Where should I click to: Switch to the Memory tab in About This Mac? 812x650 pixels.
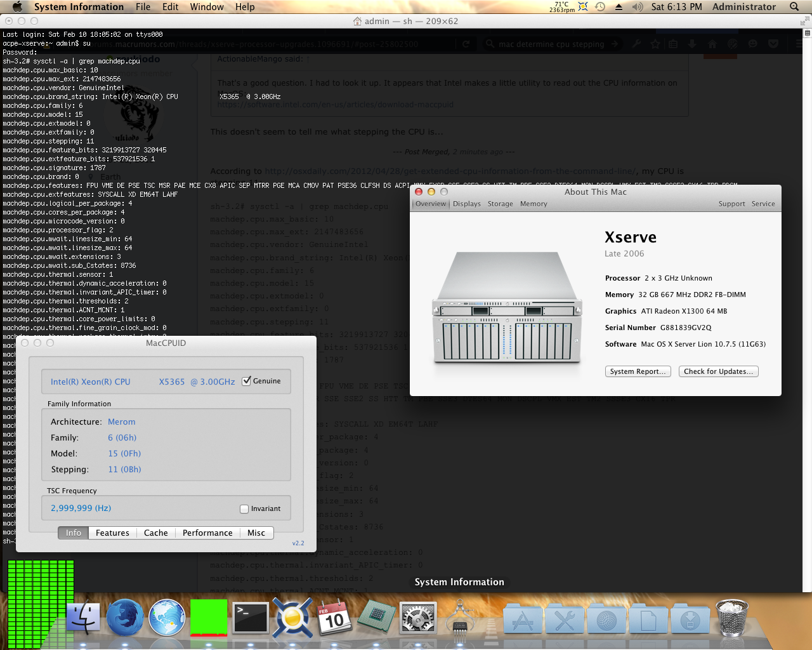pos(534,204)
